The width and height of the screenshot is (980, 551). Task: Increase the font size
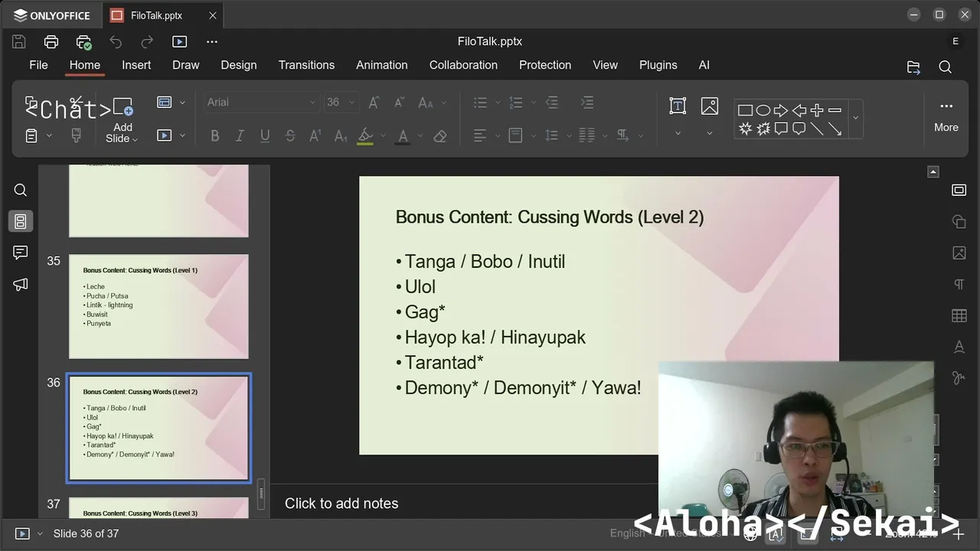[374, 103]
